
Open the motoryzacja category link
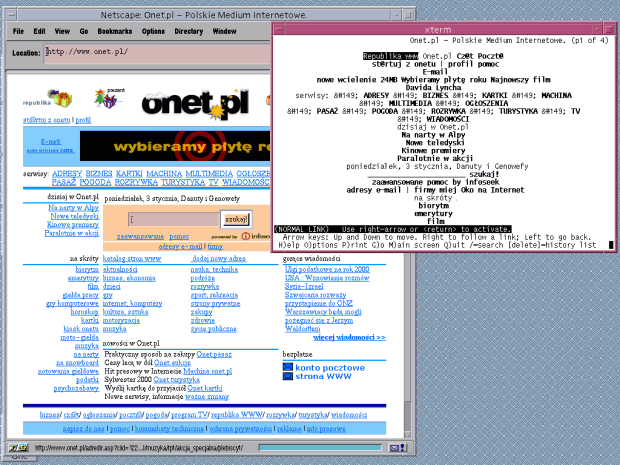tap(121, 321)
